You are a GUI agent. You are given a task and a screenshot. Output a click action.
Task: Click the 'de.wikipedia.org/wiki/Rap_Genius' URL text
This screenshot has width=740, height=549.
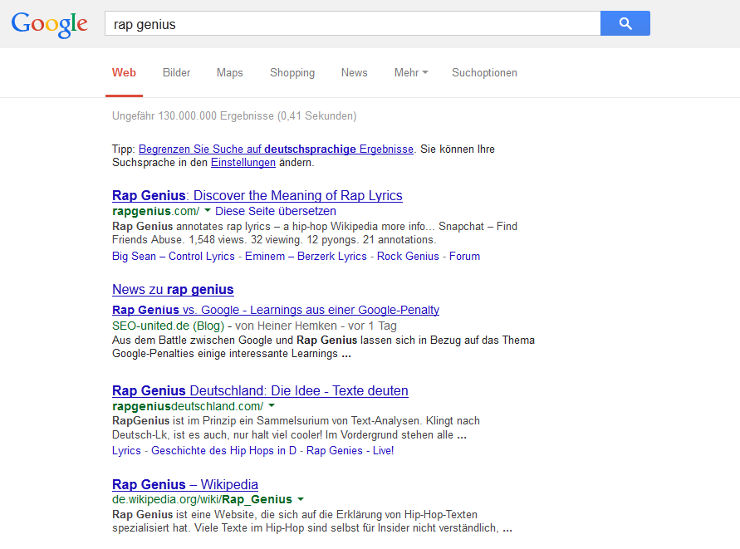pyautogui.click(x=202, y=499)
